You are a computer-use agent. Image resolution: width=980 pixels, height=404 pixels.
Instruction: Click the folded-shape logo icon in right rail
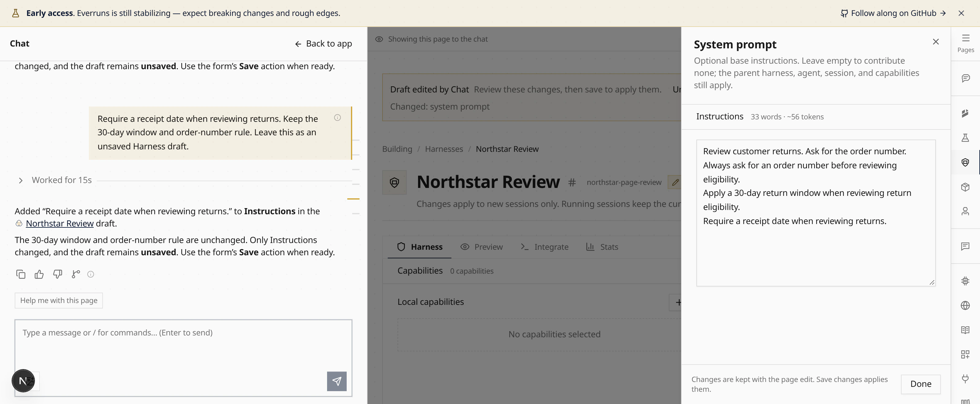click(965, 113)
